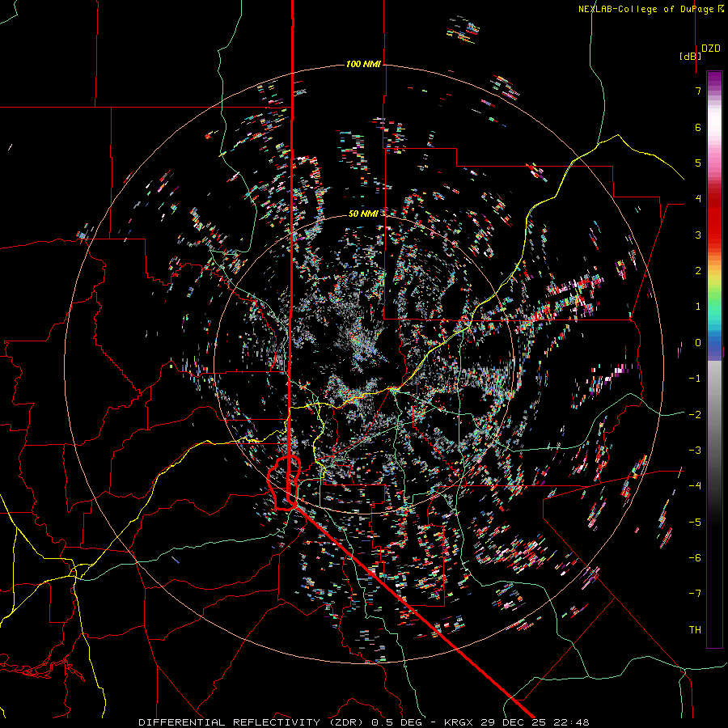Click the 50 NMI range ring label
Image resolution: width=728 pixels, height=728 pixels.
coord(363,214)
